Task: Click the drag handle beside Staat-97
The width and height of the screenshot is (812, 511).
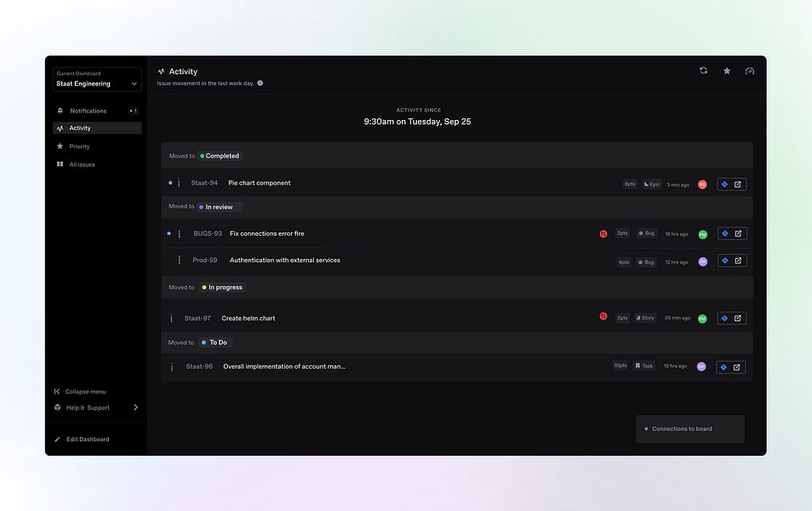Action: tap(171, 319)
